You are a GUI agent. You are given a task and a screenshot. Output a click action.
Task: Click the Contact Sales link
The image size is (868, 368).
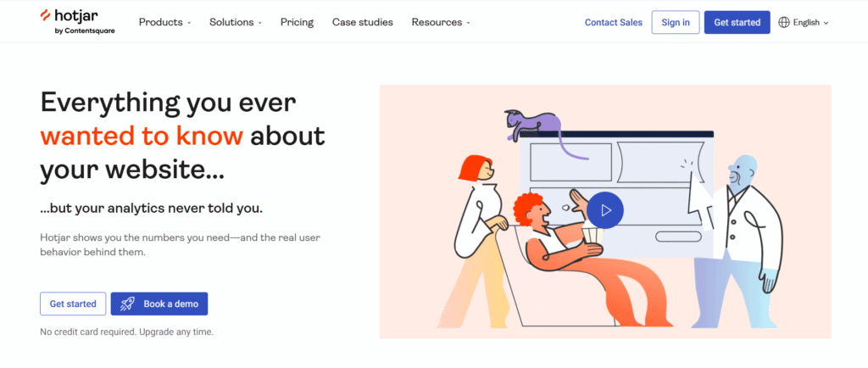coord(613,22)
